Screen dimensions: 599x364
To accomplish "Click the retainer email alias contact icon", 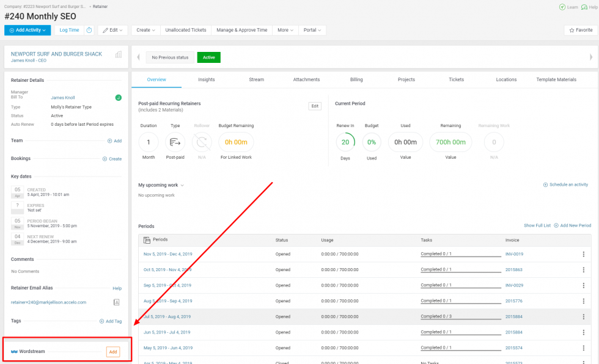I will 117,302.
